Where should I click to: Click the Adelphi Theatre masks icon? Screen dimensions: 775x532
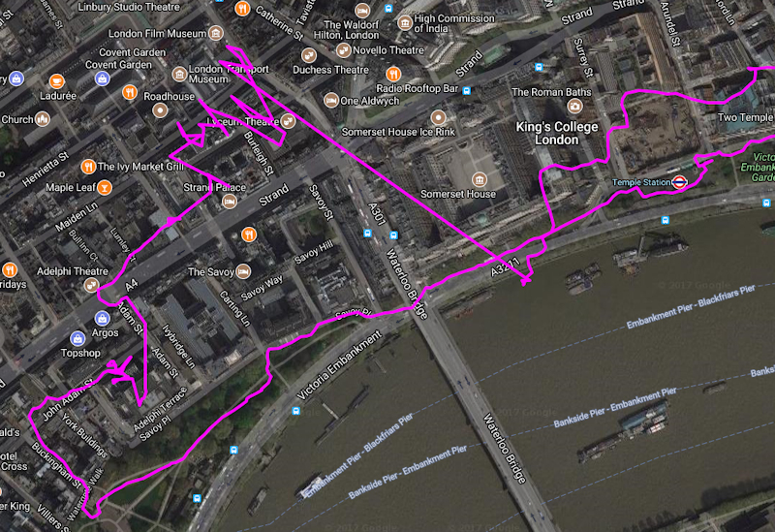[x=91, y=285]
